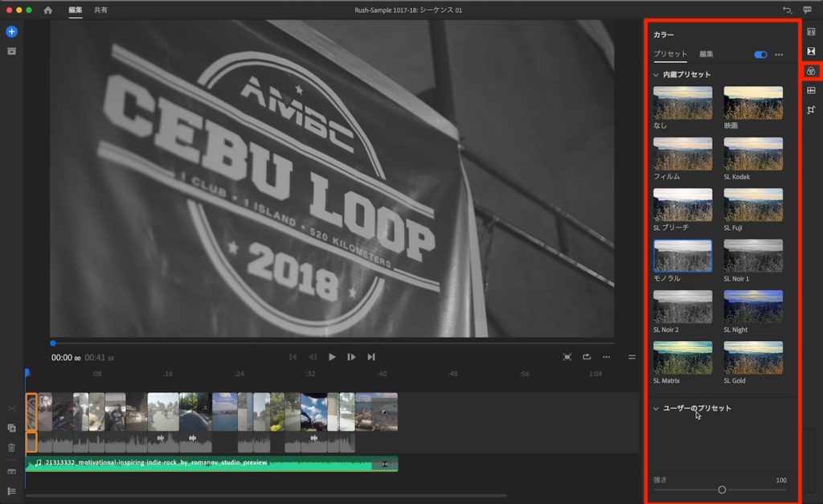Click the blue add media plus button

[x=11, y=31]
